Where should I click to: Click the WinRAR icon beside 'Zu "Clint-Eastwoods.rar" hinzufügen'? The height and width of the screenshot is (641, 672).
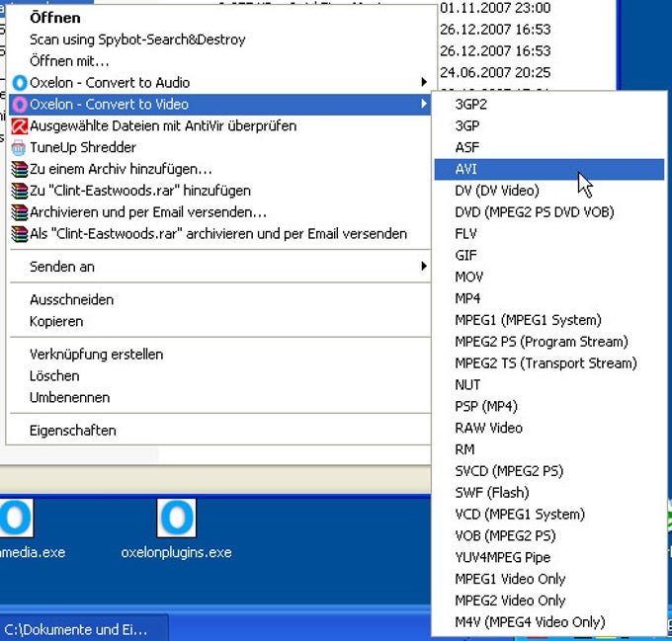click(20, 191)
